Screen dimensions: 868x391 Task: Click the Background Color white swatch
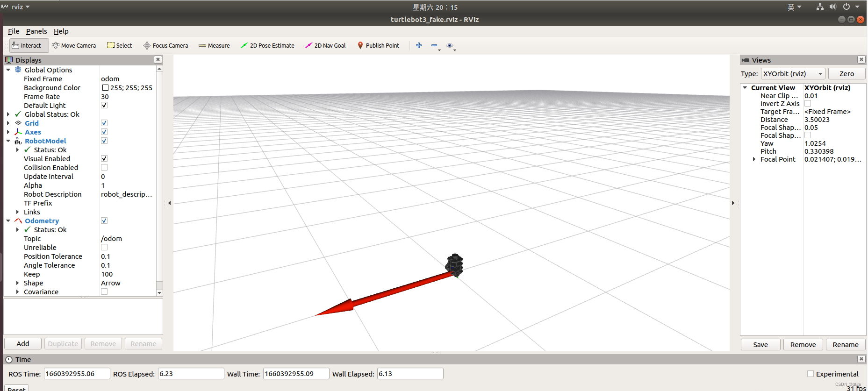[105, 87]
